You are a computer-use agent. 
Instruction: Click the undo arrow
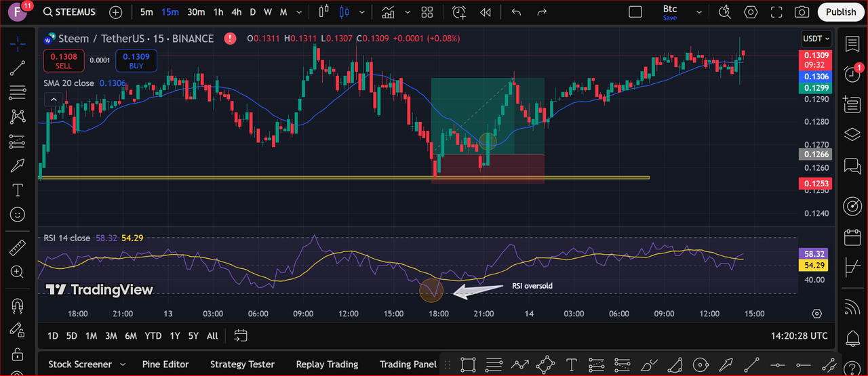[x=517, y=12]
